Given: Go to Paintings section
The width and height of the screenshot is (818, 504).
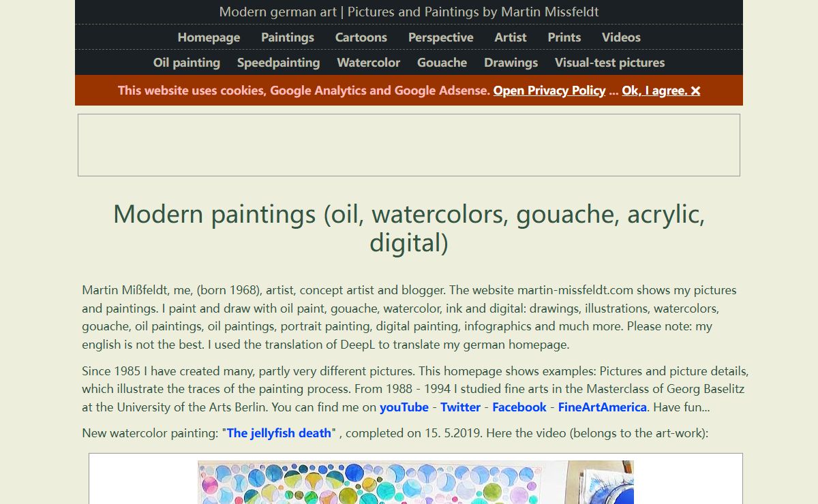Looking at the screenshot, I should point(288,37).
